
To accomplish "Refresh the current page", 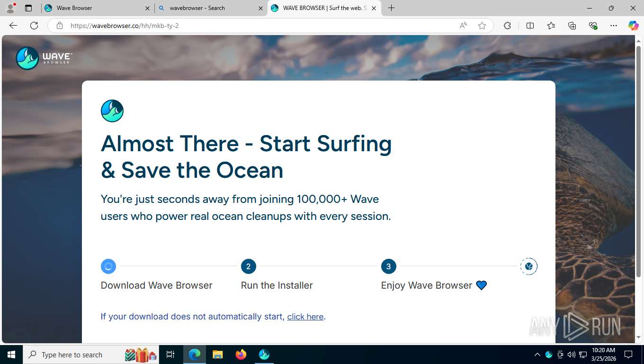I will (x=34, y=26).
